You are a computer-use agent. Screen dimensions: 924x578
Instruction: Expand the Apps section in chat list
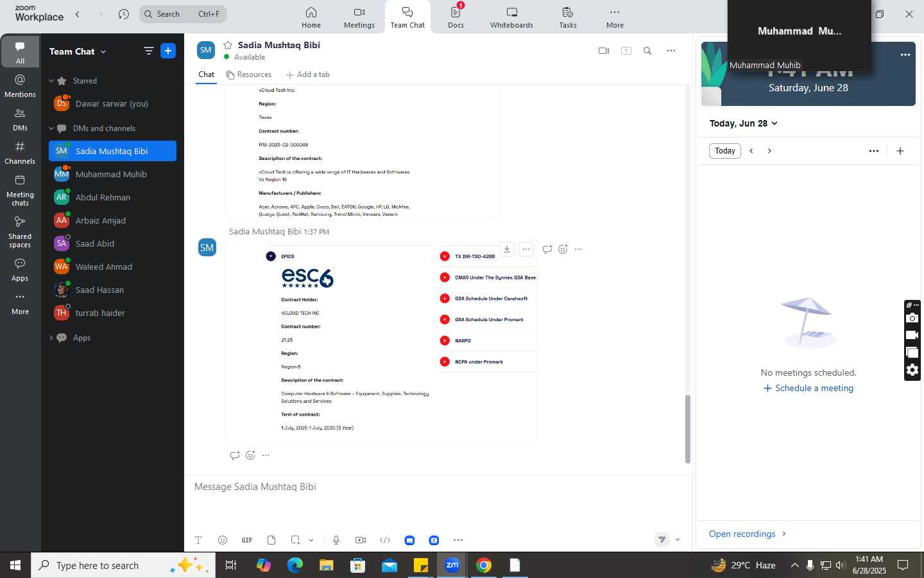pyautogui.click(x=51, y=338)
